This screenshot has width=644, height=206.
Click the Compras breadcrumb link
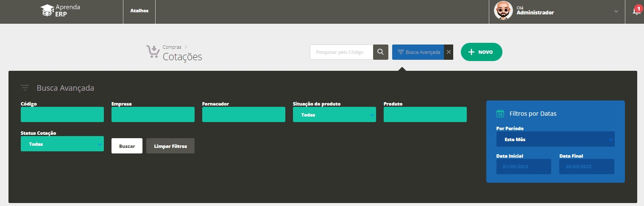[172, 47]
